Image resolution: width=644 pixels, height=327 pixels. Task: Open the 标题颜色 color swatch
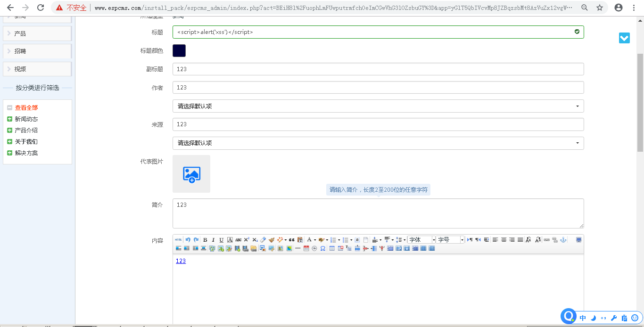point(179,50)
